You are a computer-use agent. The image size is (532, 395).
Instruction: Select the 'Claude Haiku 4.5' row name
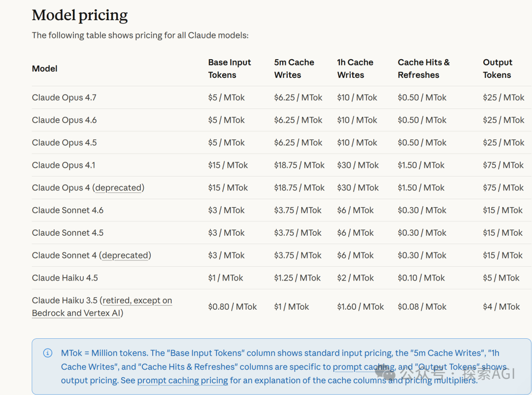(65, 278)
